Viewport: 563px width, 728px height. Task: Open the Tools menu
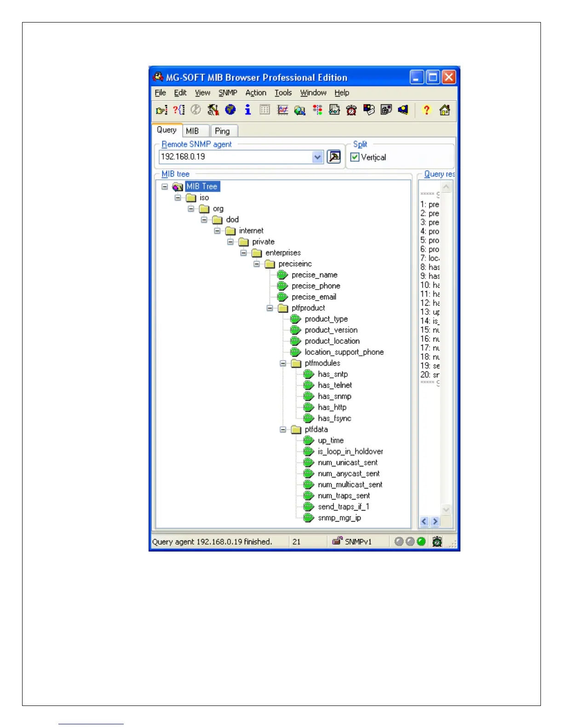[x=283, y=93]
